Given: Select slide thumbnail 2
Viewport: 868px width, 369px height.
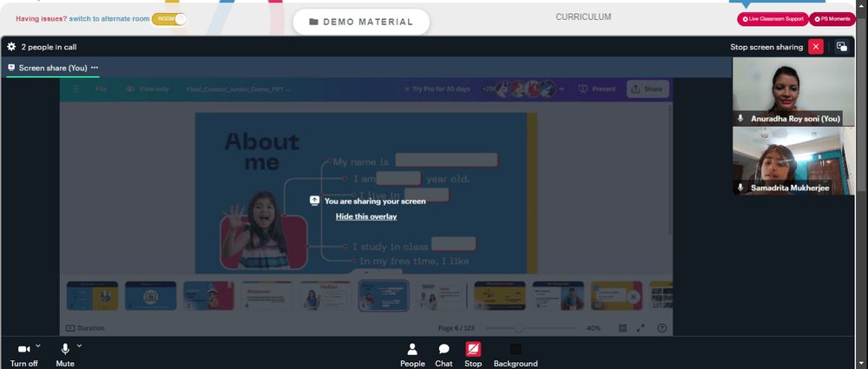Looking at the screenshot, I should pos(150,296).
